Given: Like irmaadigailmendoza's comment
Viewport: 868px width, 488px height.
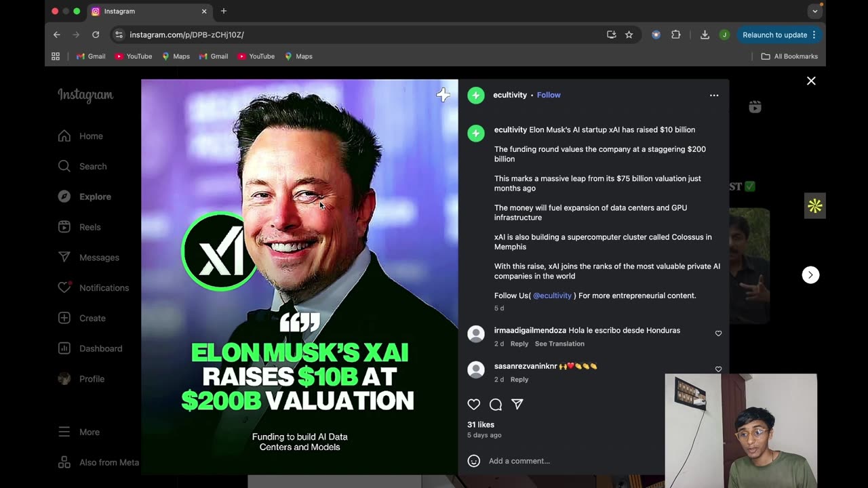Looking at the screenshot, I should tap(719, 333).
